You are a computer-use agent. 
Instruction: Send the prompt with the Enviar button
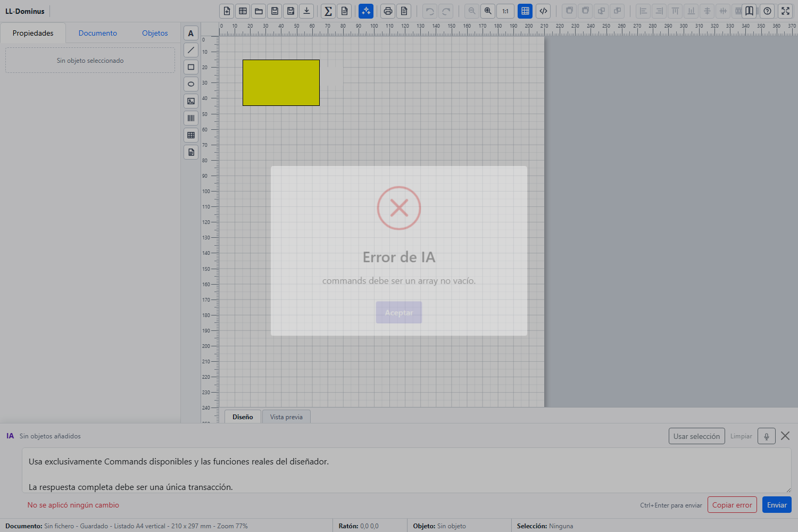click(777, 505)
